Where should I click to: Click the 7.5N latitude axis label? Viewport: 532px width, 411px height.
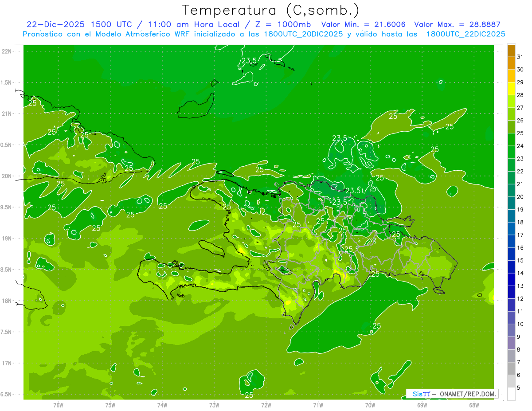[7, 332]
